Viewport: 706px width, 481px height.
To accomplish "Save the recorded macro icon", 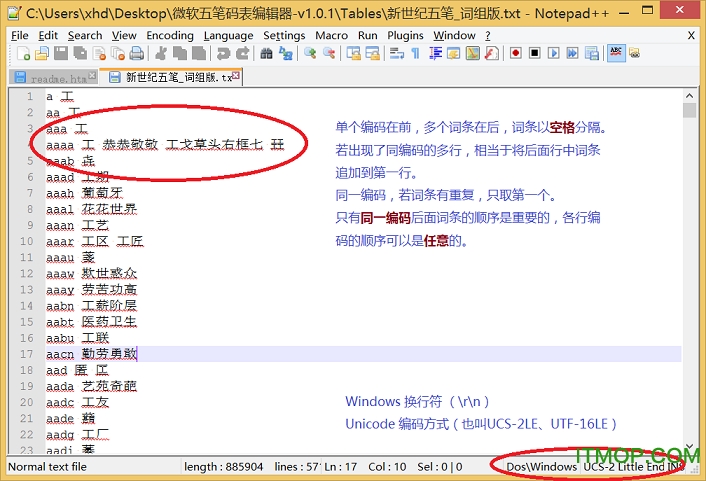I will pos(592,54).
